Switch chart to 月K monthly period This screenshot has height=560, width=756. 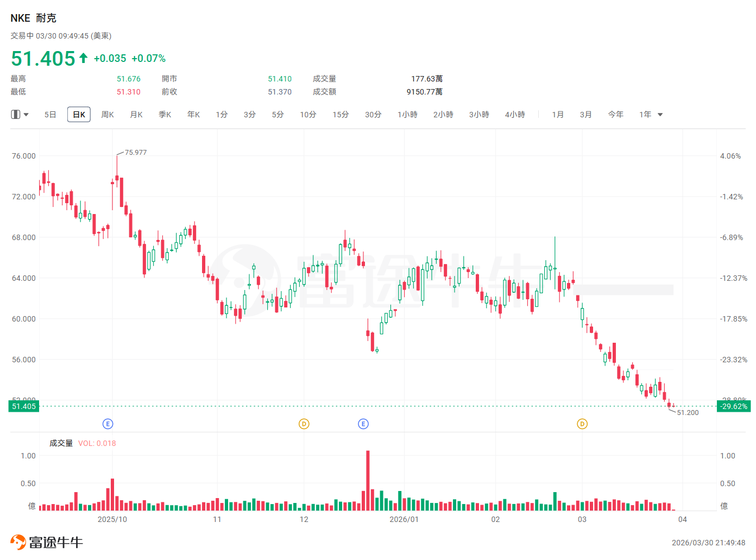tap(136, 115)
